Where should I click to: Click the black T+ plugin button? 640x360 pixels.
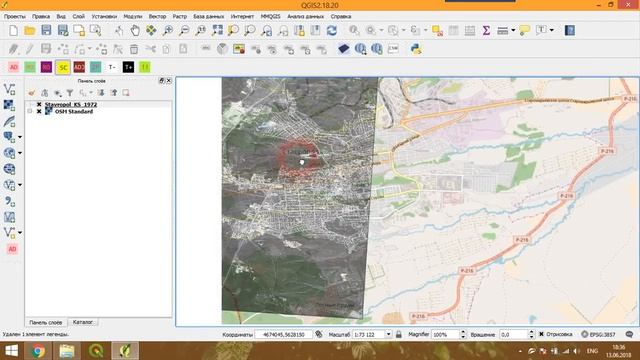[128, 67]
